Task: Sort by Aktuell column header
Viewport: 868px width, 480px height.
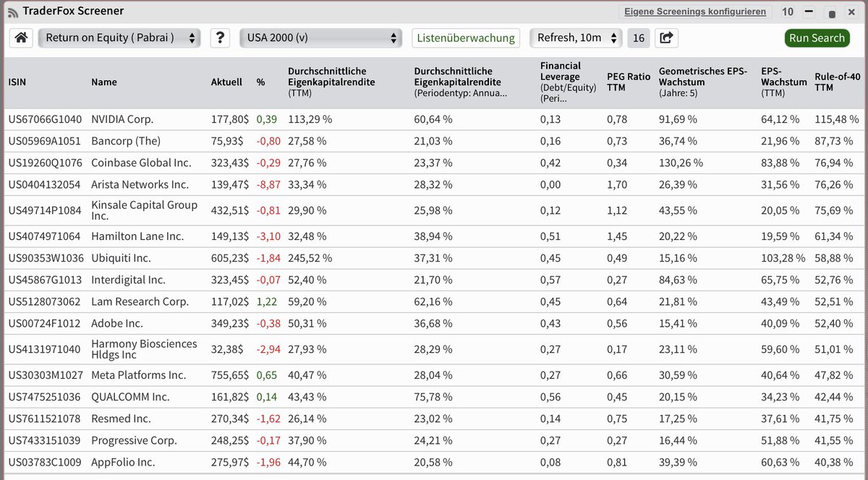Action: tap(226, 82)
